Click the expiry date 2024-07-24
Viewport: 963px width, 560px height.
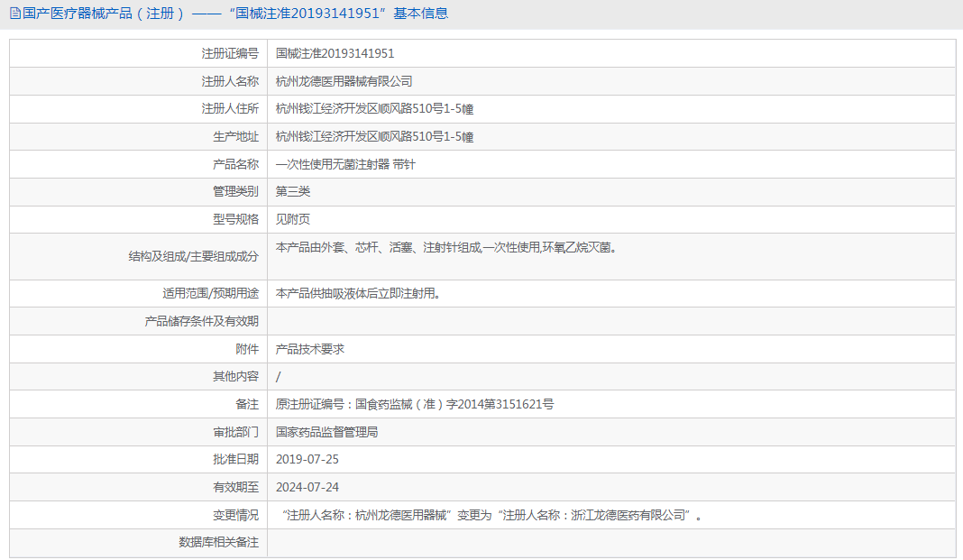(307, 487)
